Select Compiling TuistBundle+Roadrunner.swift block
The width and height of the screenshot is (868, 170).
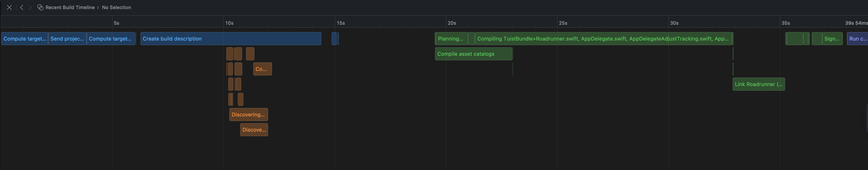(603, 39)
